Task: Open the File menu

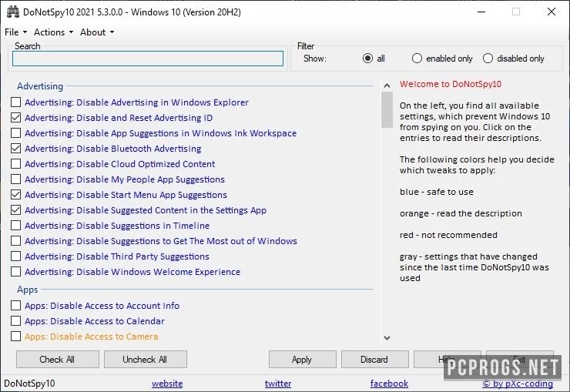Action: [x=15, y=32]
